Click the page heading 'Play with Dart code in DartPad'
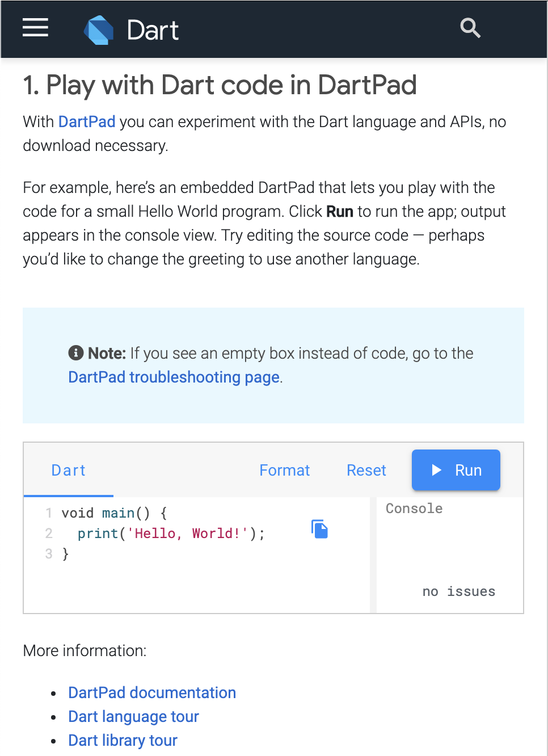This screenshot has height=756, width=548. click(x=220, y=85)
